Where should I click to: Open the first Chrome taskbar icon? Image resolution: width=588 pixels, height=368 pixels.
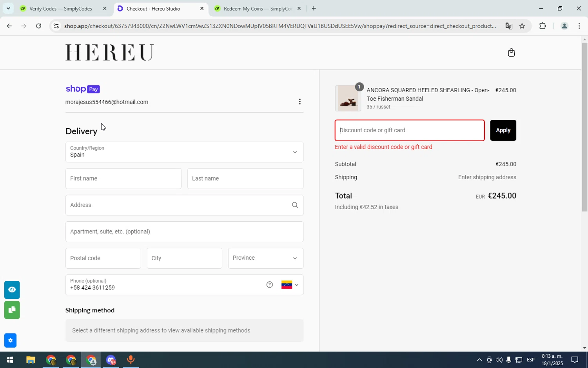[x=51, y=360]
